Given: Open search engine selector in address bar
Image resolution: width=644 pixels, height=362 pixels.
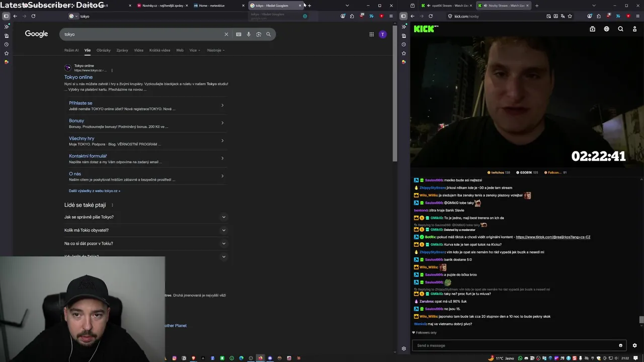Looking at the screenshot, I should 73,16.
